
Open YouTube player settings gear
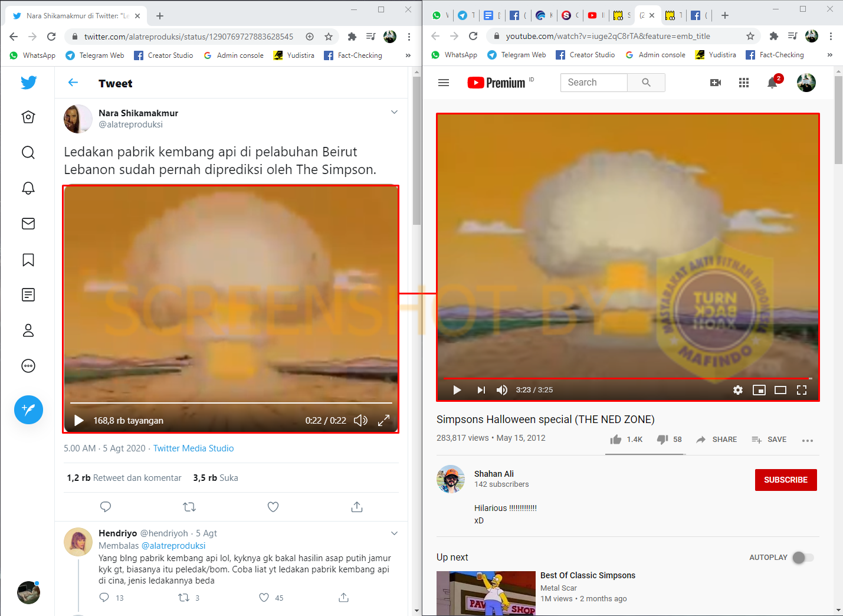pyautogui.click(x=738, y=390)
